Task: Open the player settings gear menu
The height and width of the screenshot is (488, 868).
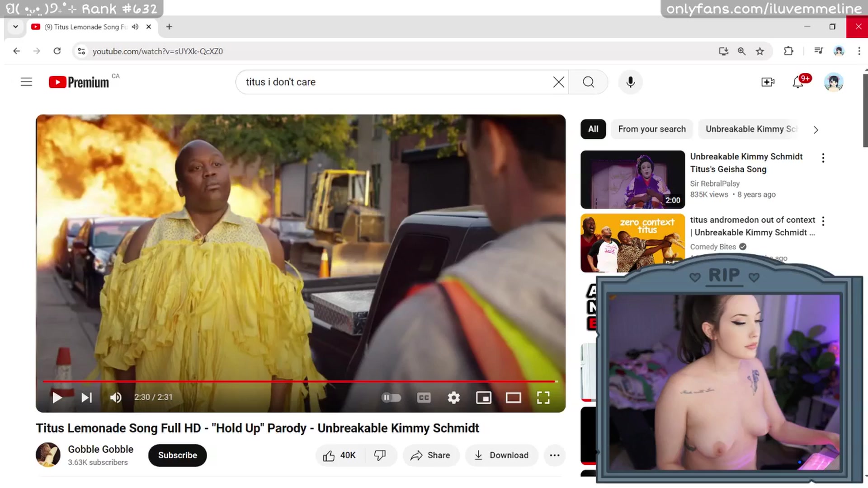Action: coord(453,397)
